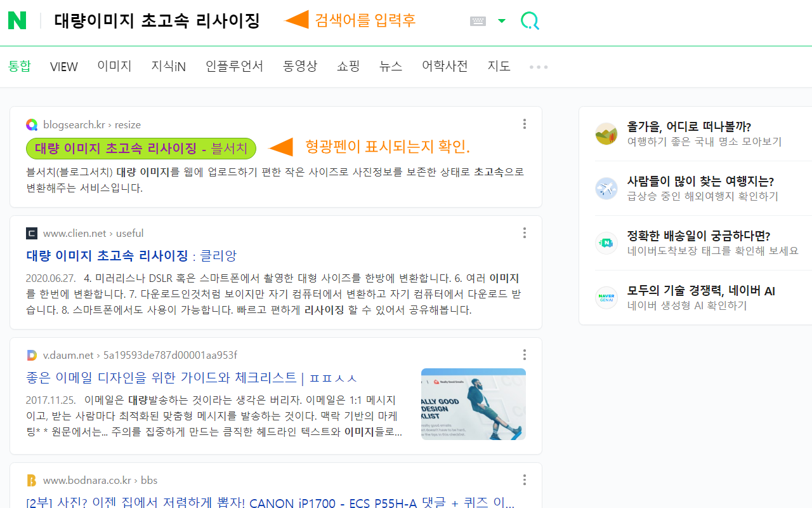Click the airplane travel icon in sidebar
Screen dimensions: 812x508
[606, 188]
